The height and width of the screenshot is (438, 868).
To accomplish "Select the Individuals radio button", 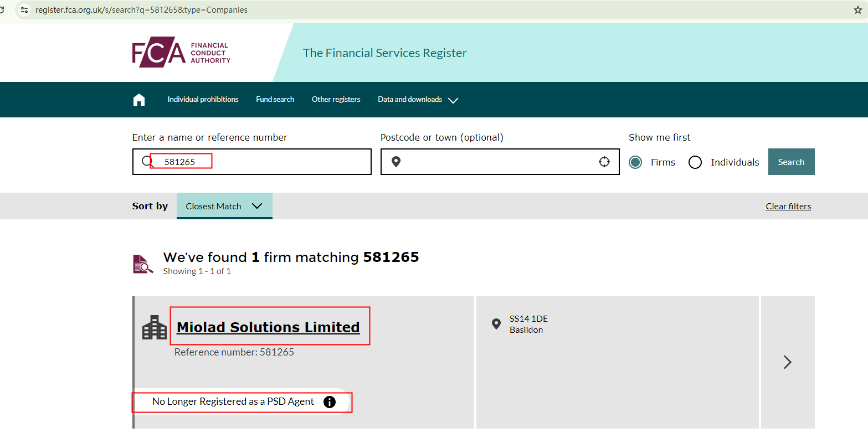I will pos(695,162).
